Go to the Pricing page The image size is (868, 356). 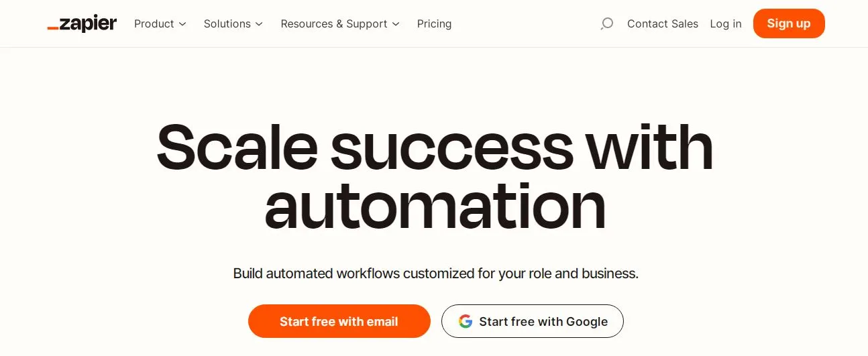point(434,23)
